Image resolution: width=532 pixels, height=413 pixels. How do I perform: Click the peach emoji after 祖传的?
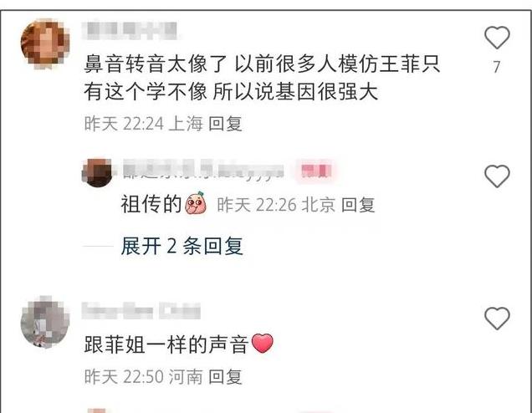(x=196, y=203)
